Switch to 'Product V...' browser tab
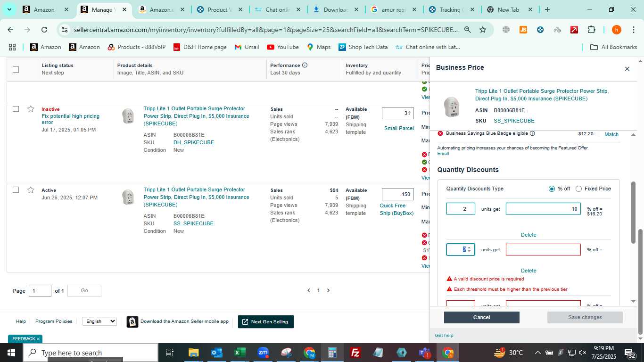This screenshot has width=644, height=362. [219, 9]
